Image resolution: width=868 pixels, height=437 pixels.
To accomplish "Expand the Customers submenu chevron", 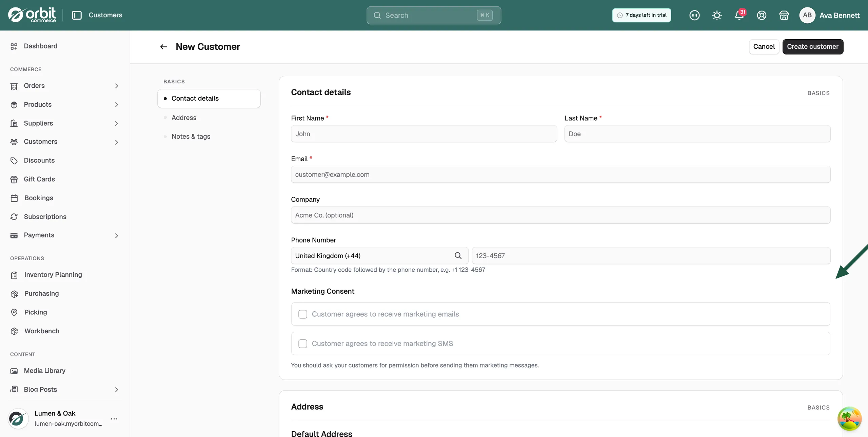I will (117, 142).
